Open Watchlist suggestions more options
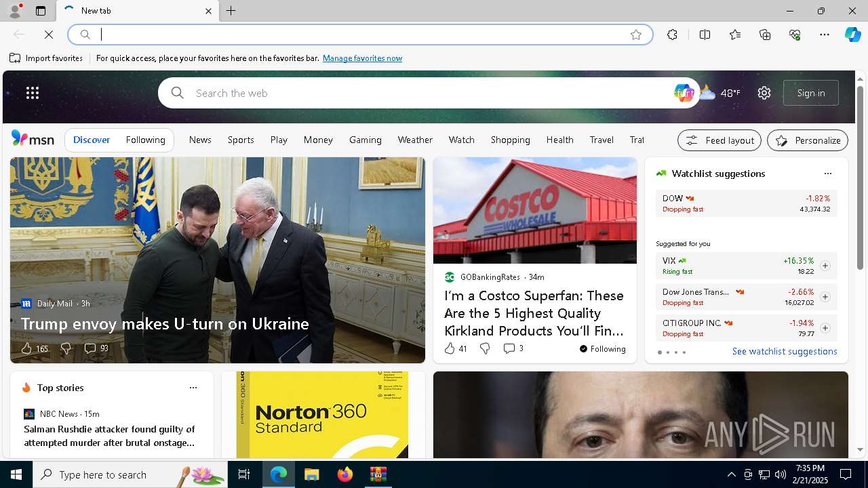 pos(827,174)
